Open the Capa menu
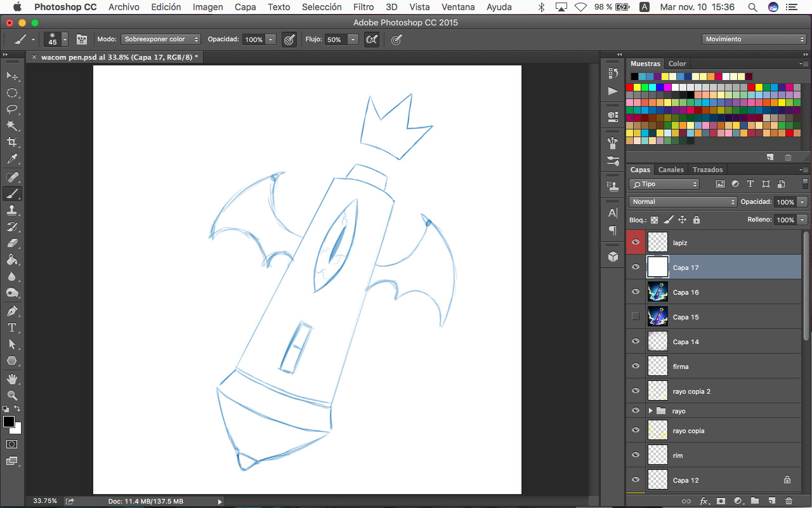 click(x=246, y=7)
